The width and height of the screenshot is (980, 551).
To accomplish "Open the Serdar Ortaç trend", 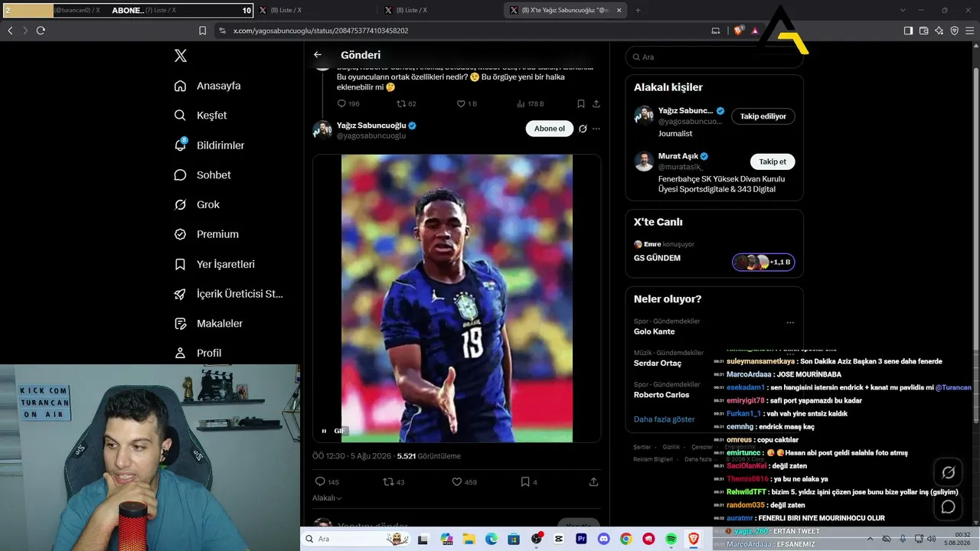I will pyautogui.click(x=658, y=363).
